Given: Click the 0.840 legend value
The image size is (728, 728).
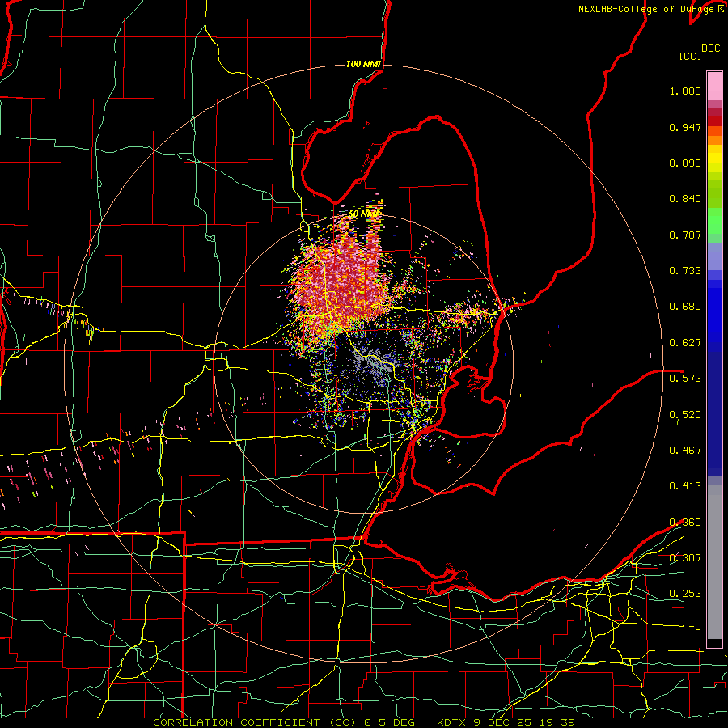Looking at the screenshot, I should 685,199.
